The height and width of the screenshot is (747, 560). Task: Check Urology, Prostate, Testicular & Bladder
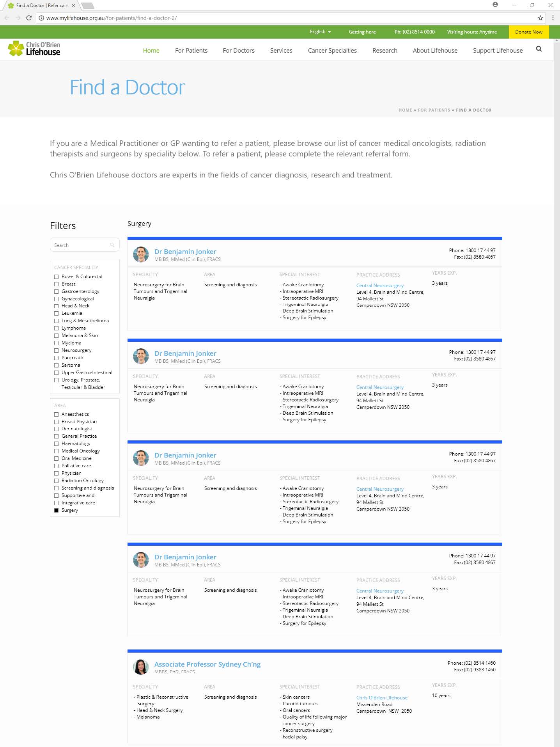56,380
